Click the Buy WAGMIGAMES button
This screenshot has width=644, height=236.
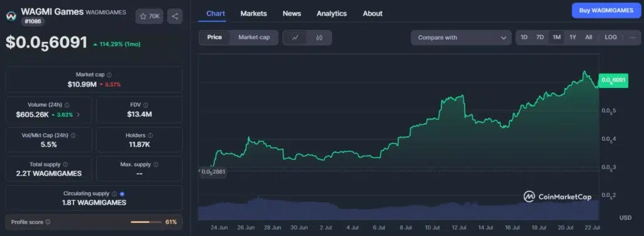point(606,11)
